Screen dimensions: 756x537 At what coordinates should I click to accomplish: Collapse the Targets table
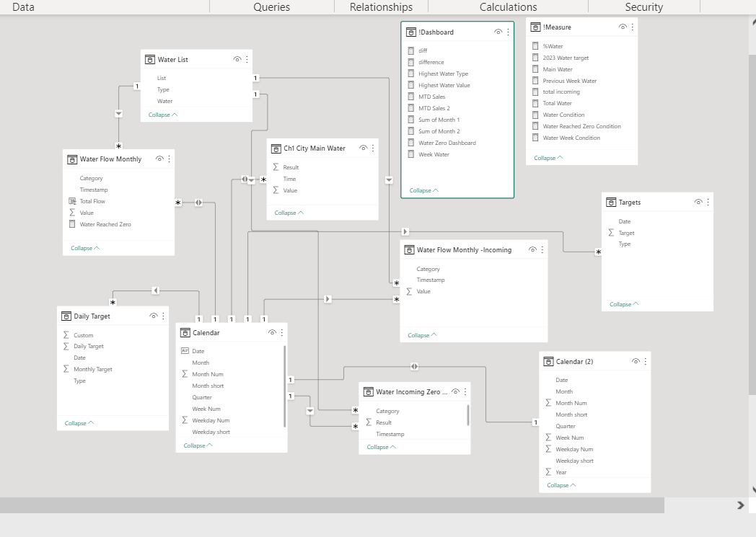click(624, 304)
